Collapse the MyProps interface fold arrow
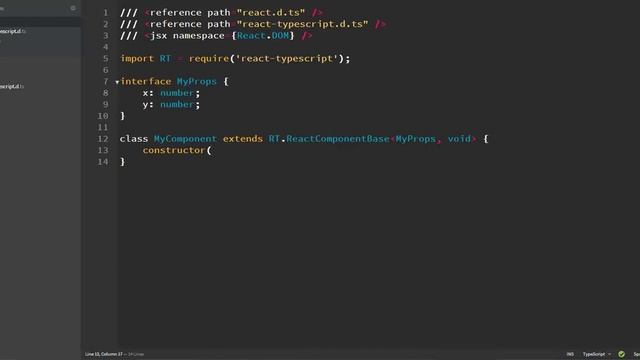 pyautogui.click(x=117, y=82)
